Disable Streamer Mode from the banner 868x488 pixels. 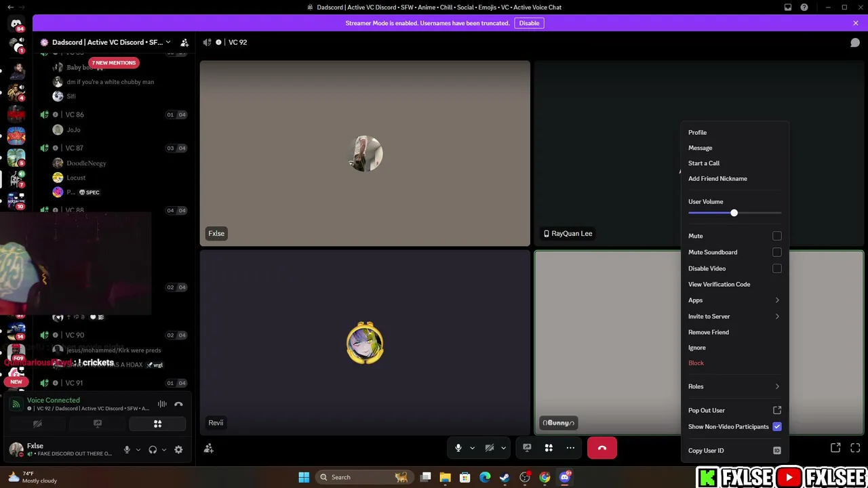coord(529,23)
